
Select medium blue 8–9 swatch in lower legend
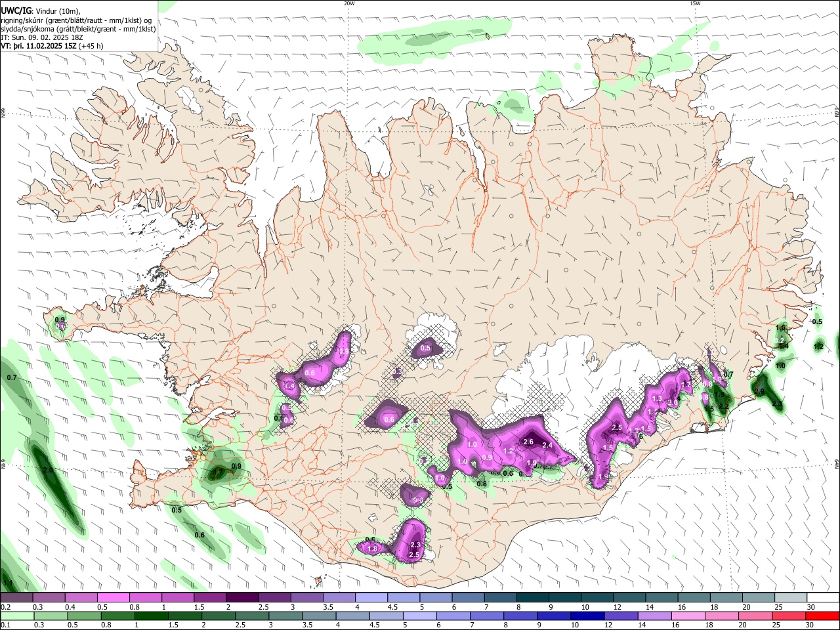[520, 616]
